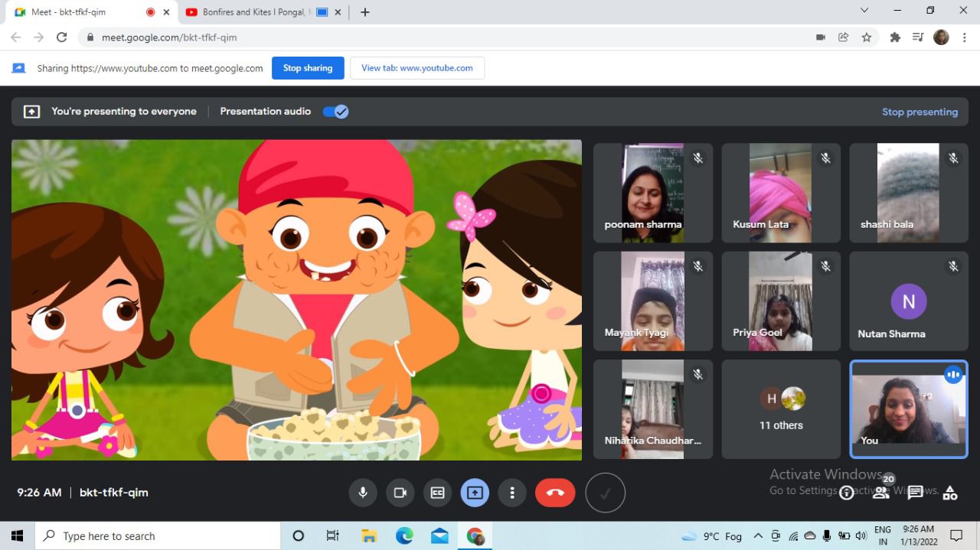Open a new browser tab
This screenshot has width=980, height=550.
click(365, 12)
